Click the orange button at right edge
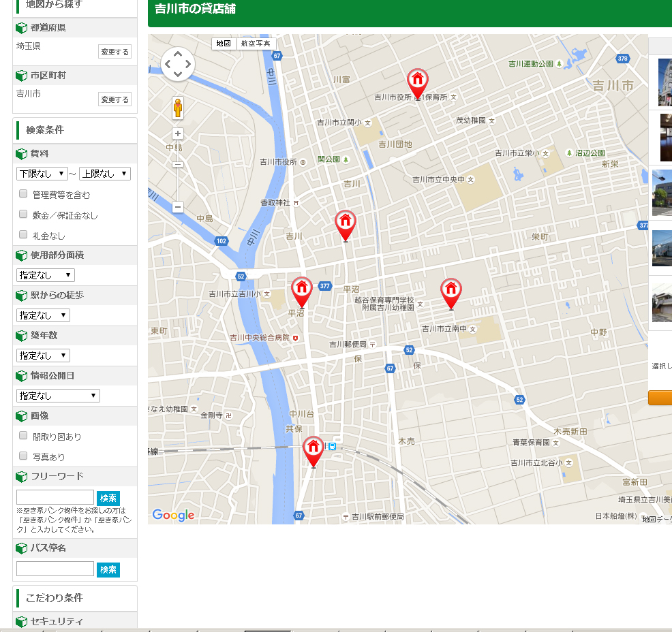 coord(660,397)
